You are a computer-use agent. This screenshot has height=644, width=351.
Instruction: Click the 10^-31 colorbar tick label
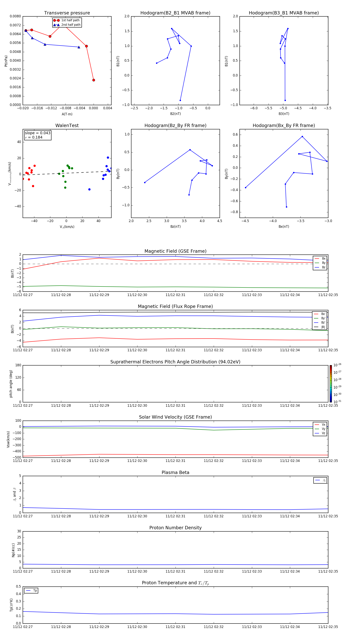(x=337, y=402)
